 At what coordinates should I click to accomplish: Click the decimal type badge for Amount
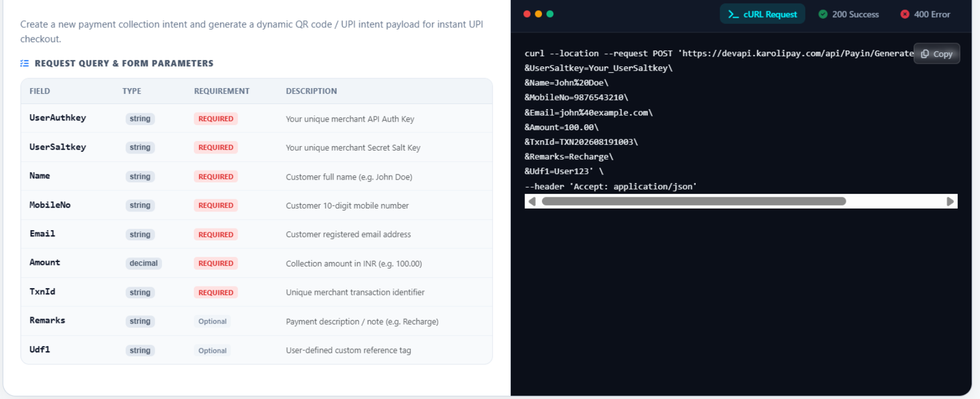[x=143, y=263]
